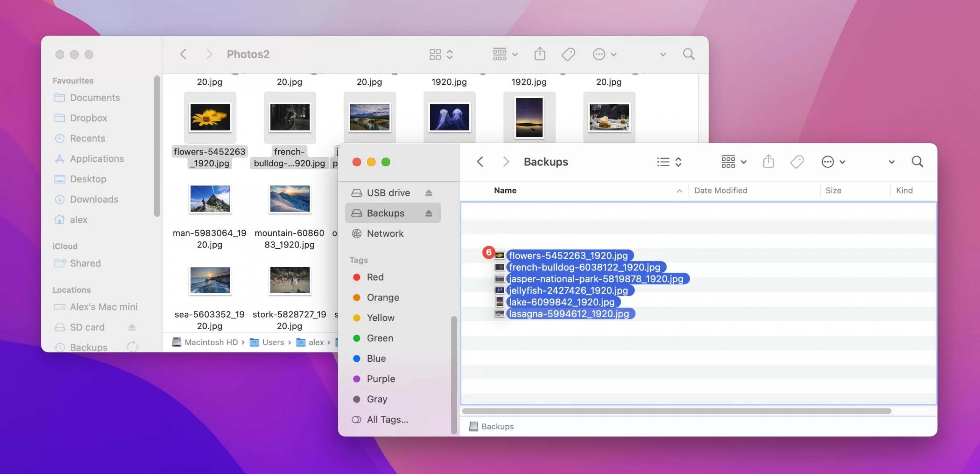This screenshot has height=474, width=980.
Task: Click the share icon in Photos2 window
Action: tap(539, 54)
